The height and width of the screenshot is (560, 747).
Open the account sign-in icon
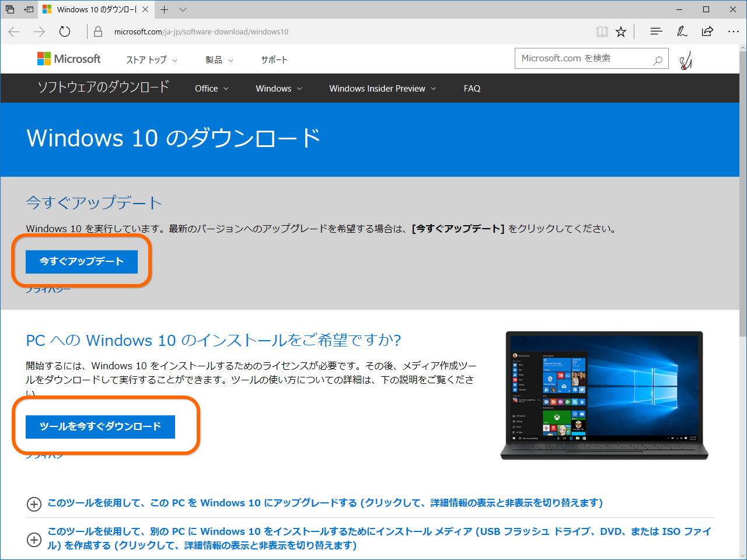point(686,59)
